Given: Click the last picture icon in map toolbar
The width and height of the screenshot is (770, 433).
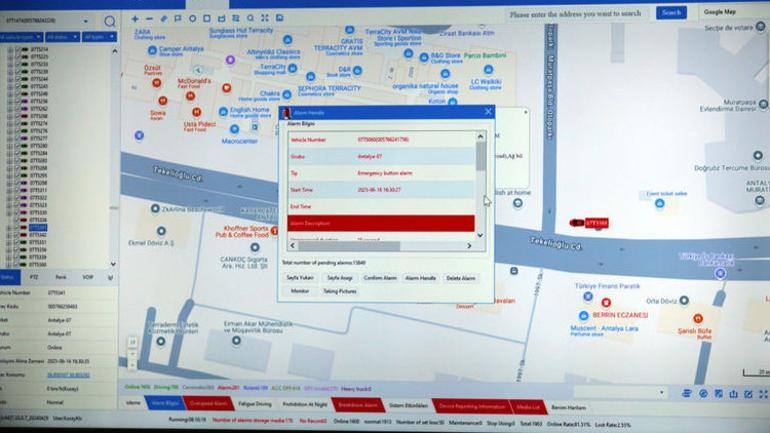Looking at the screenshot, I should (x=279, y=18).
